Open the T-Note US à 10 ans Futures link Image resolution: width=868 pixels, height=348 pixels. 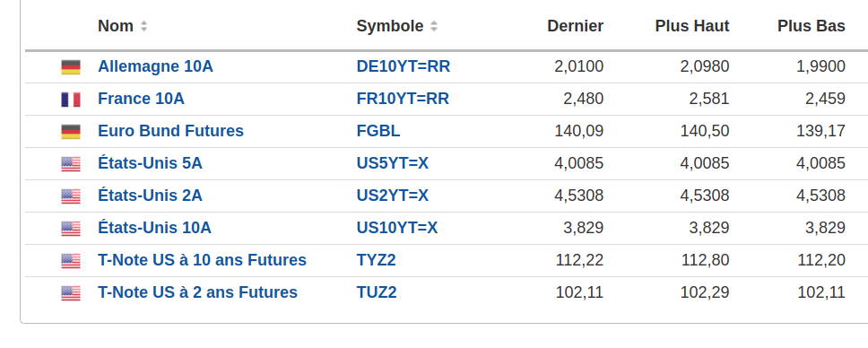point(202,260)
